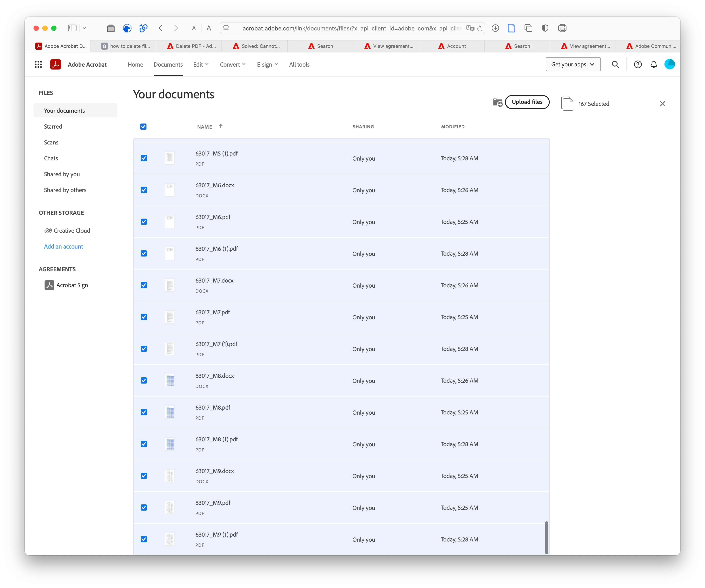
Task: Clear selection with the X icon
Action: pos(662,104)
